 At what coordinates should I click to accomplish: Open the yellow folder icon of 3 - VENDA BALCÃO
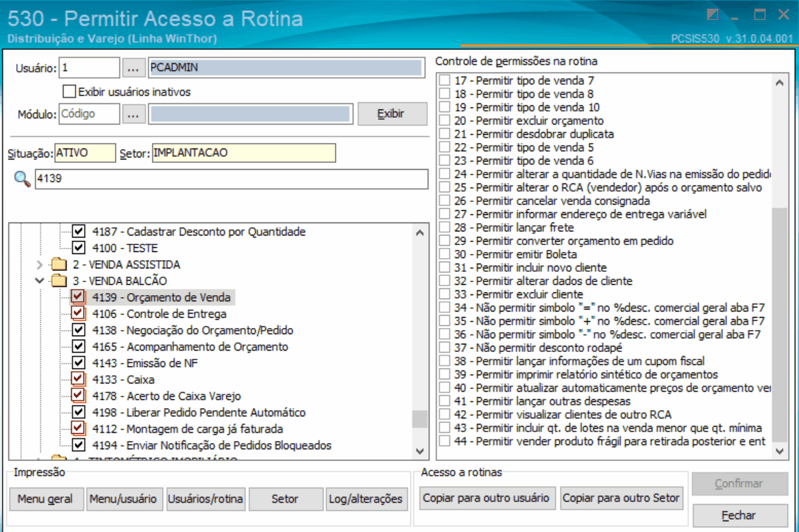point(59,281)
